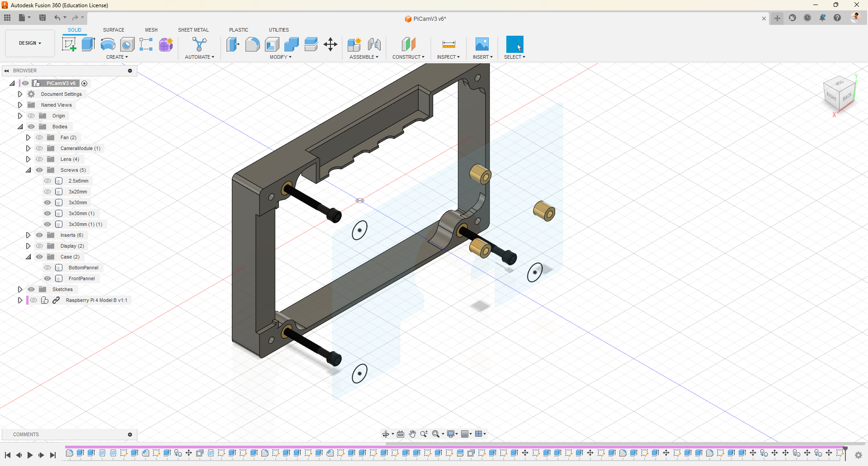Switch to the MESH tab

[151, 30]
